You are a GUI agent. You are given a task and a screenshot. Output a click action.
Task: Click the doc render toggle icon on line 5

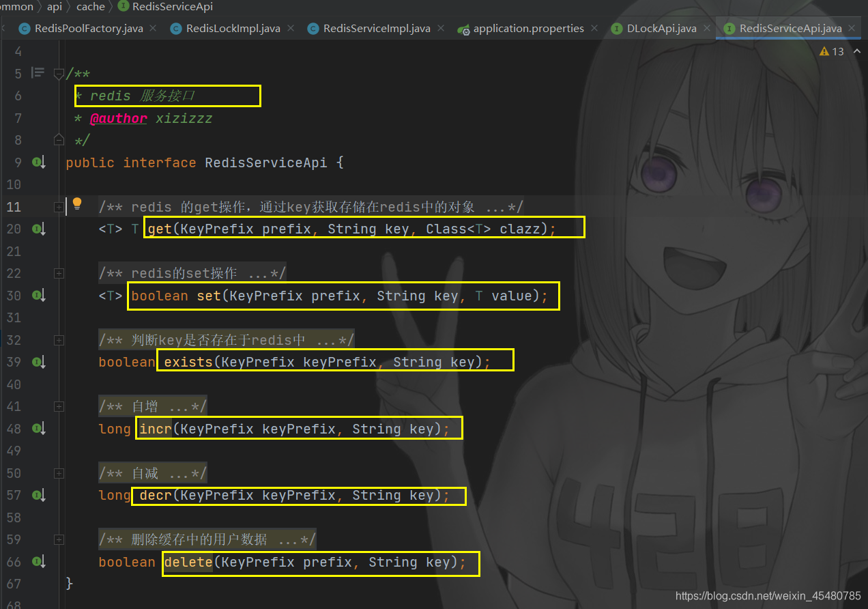click(38, 72)
